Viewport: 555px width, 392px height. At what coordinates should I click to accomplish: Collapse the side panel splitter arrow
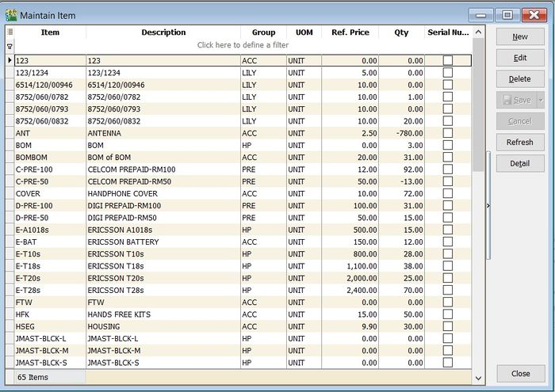pyautogui.click(x=488, y=206)
